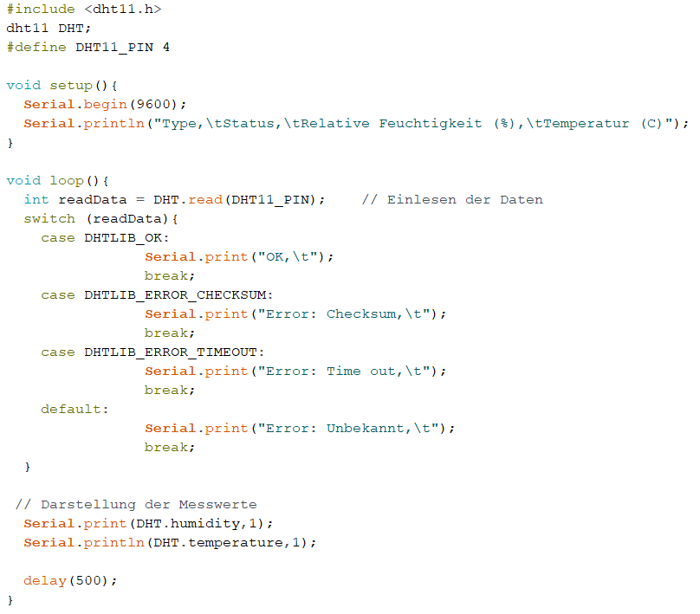Click the "OK,\t" print statement

[239, 256]
